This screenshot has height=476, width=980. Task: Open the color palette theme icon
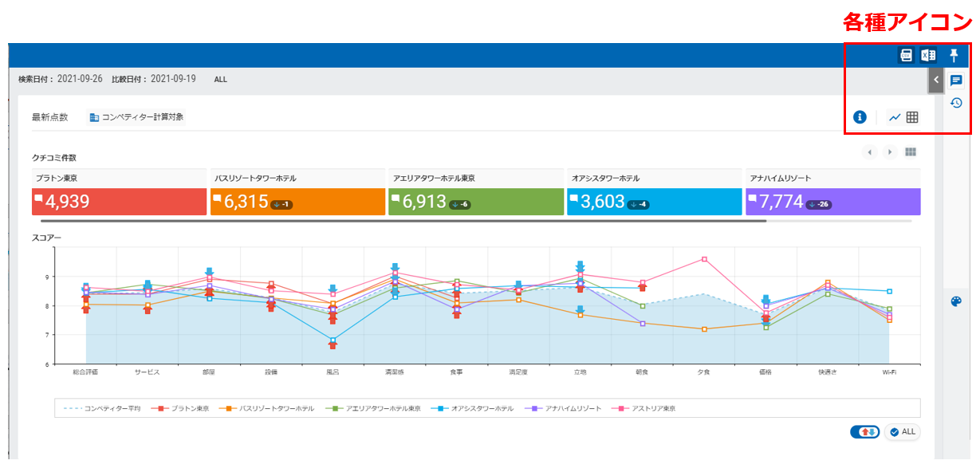957,301
